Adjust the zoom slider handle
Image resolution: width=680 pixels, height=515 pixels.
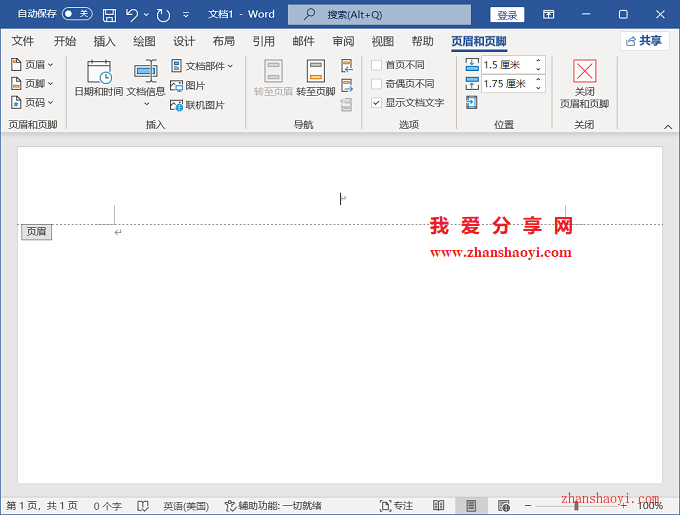coord(576,505)
